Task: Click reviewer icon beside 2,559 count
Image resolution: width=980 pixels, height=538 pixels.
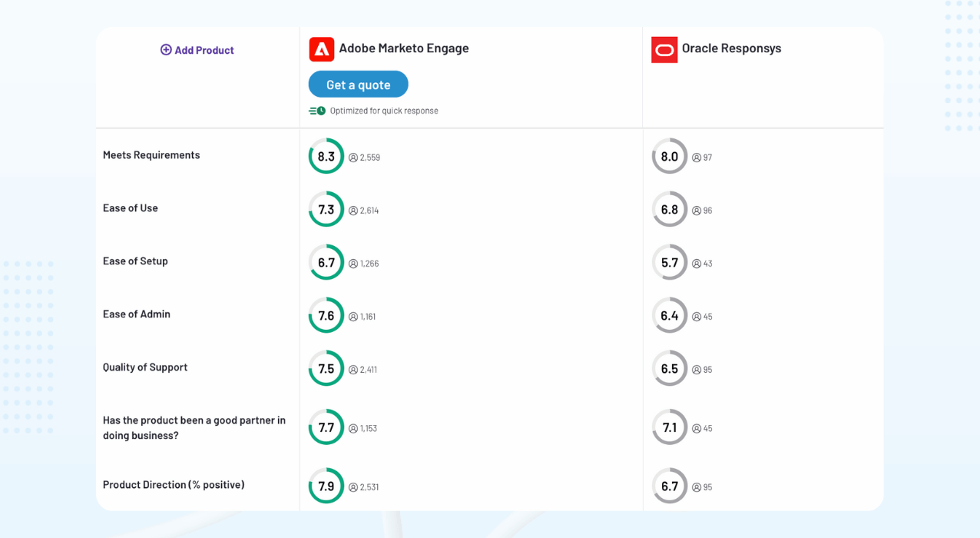Action: pyautogui.click(x=353, y=158)
